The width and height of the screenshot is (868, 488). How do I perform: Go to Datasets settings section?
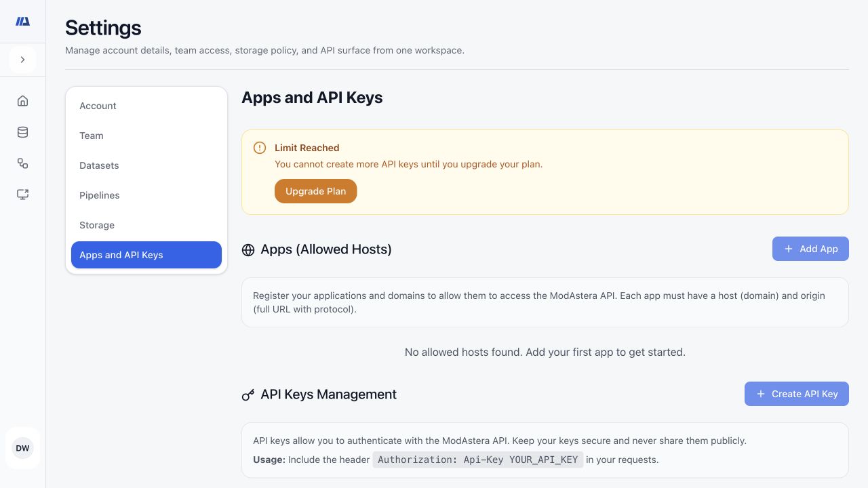click(146, 165)
